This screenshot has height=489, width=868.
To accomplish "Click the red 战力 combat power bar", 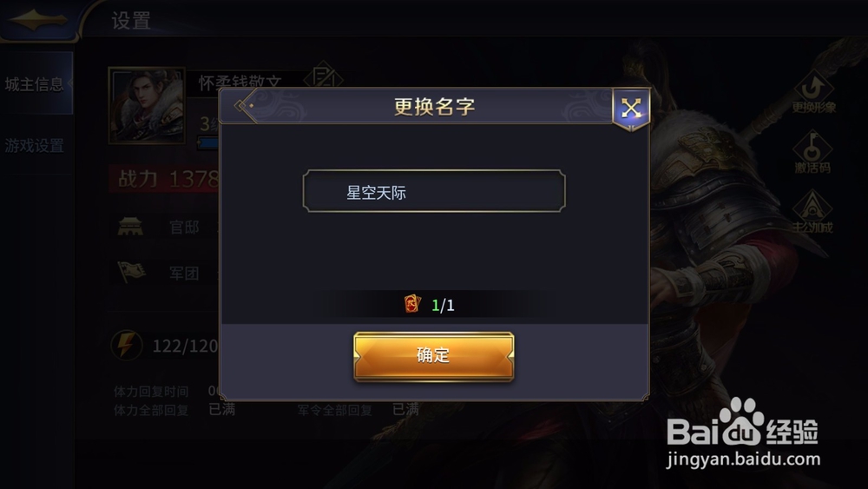I will pyautogui.click(x=164, y=179).
